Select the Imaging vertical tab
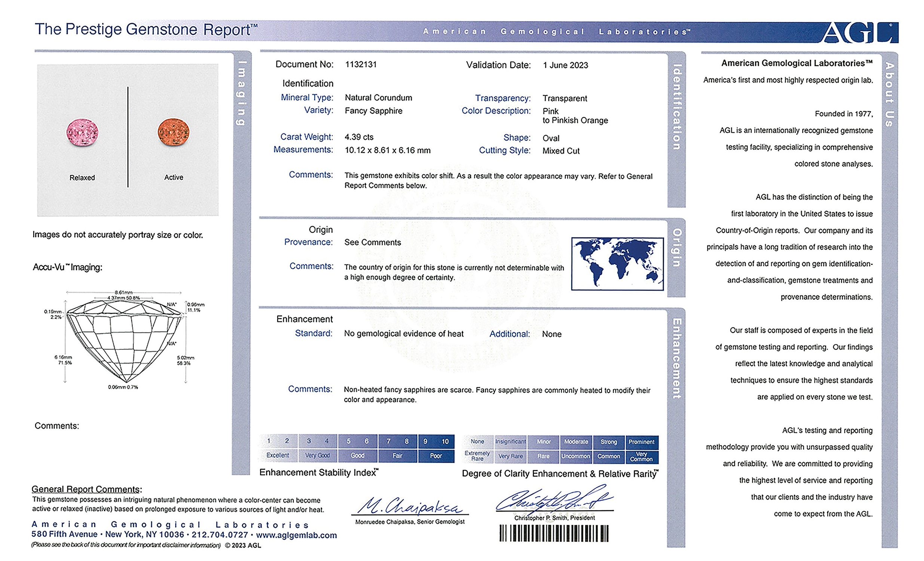The width and height of the screenshot is (924, 561). click(x=242, y=94)
